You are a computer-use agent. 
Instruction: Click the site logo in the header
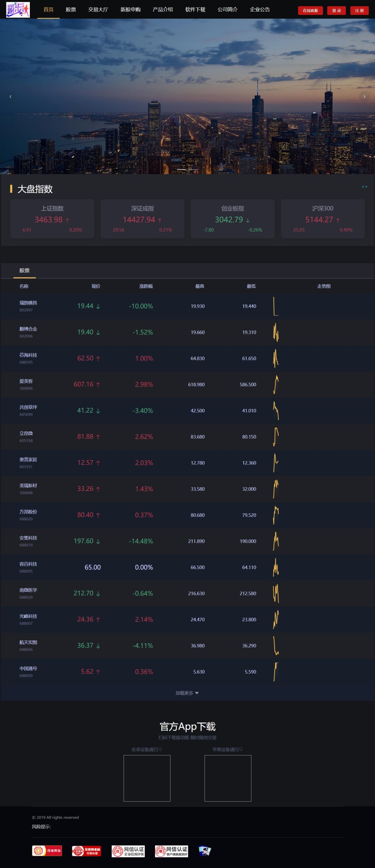18,9
